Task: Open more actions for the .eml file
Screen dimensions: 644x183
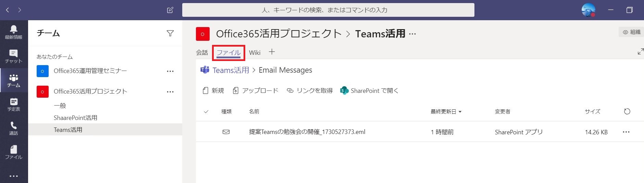Action: pyautogui.click(x=626, y=132)
